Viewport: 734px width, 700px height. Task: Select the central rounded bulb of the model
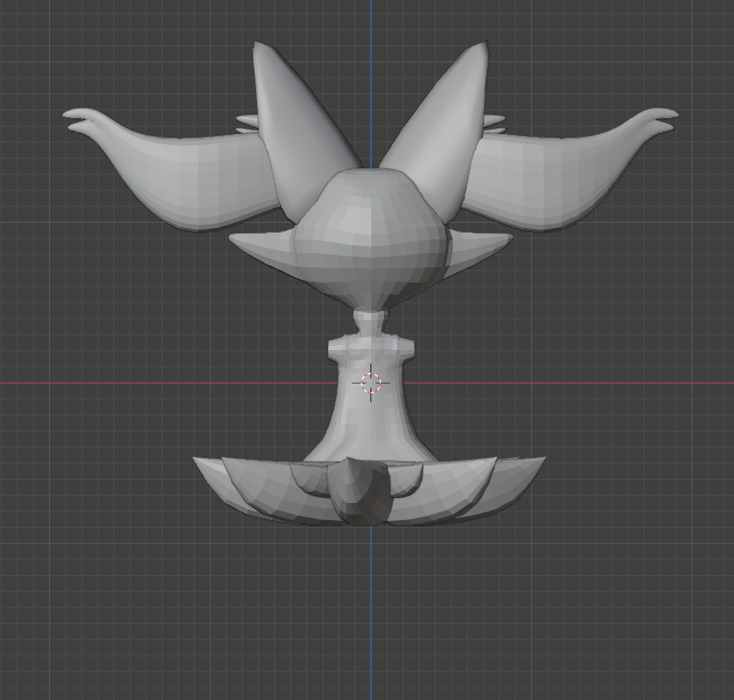[370, 238]
